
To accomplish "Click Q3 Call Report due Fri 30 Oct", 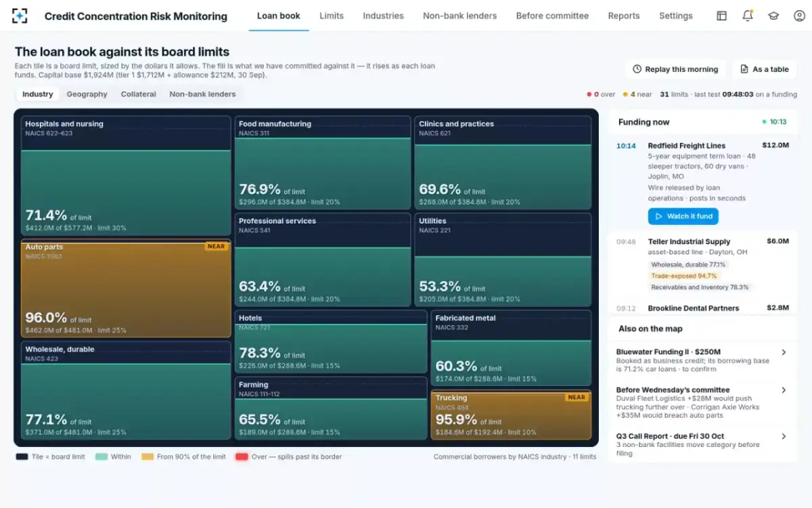I will 670,436.
